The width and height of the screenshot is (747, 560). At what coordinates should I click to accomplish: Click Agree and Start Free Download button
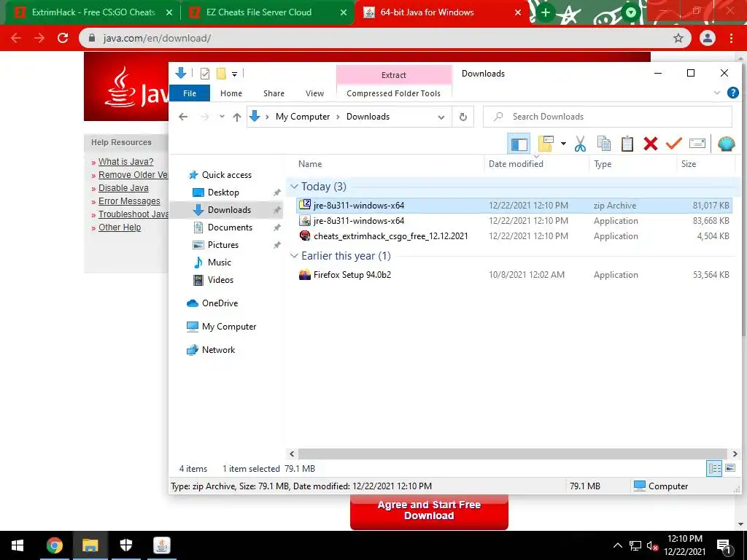click(429, 511)
